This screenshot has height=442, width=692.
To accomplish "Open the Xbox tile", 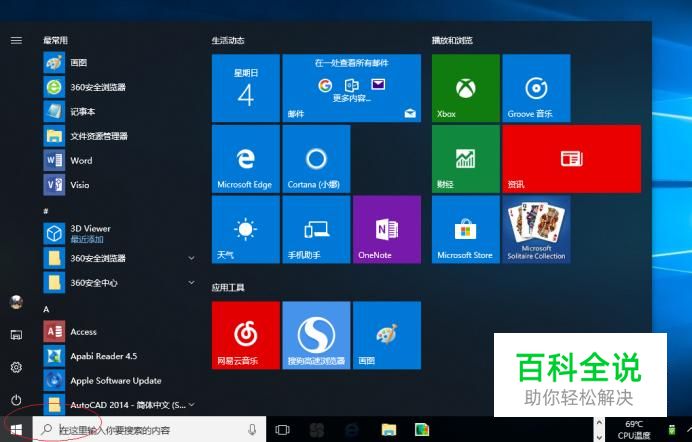I will (x=466, y=88).
